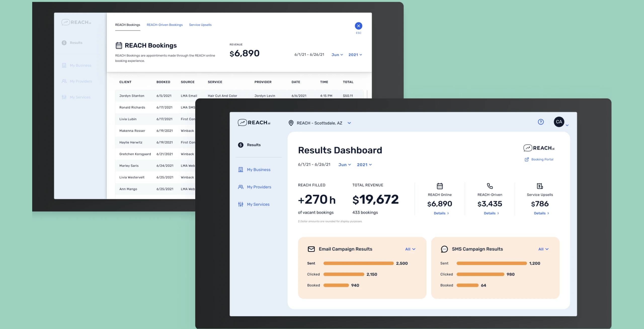Click the CLIENT column header

[x=125, y=82]
